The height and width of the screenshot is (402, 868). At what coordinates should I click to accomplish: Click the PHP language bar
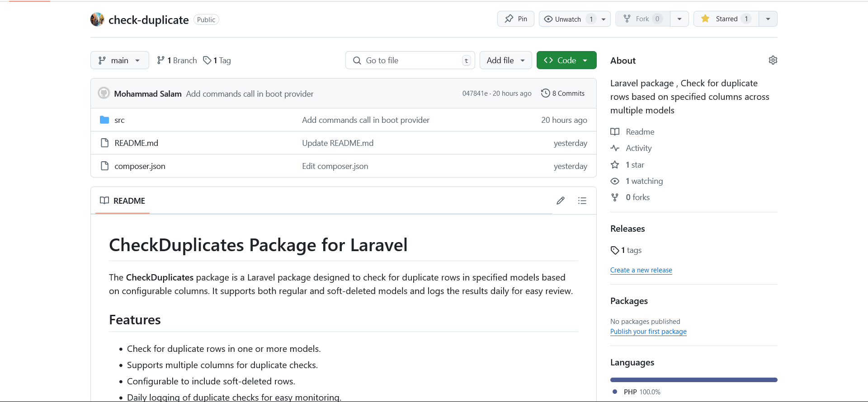pyautogui.click(x=694, y=380)
